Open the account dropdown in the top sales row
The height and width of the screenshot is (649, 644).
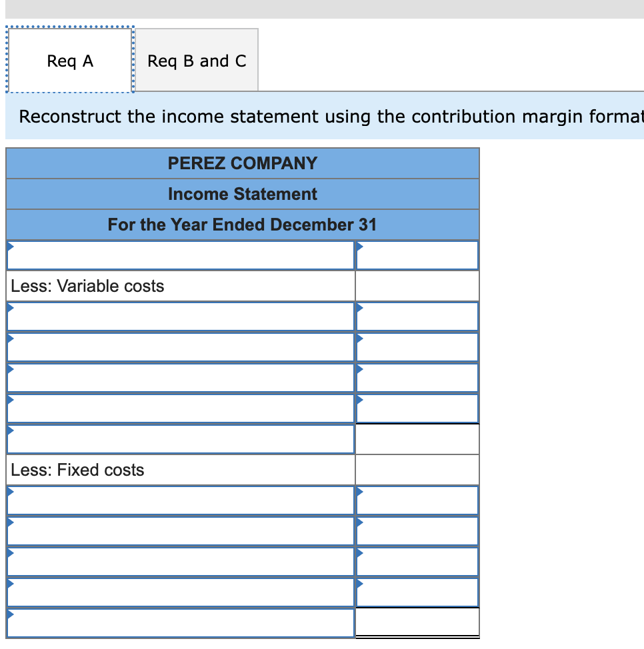pyautogui.click(x=180, y=255)
